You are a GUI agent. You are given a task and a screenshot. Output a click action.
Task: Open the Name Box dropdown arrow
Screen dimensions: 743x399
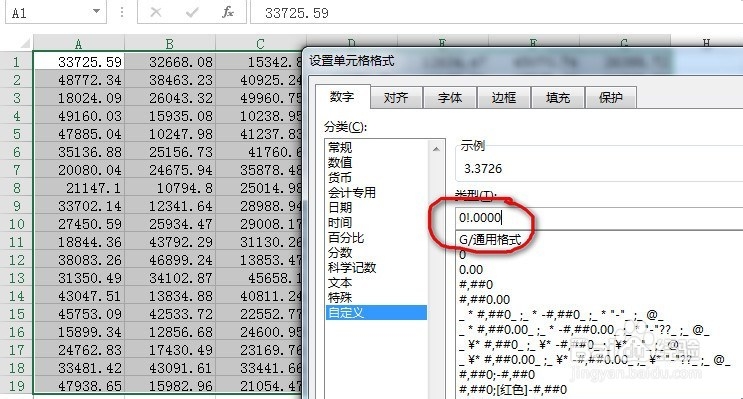click(x=96, y=11)
